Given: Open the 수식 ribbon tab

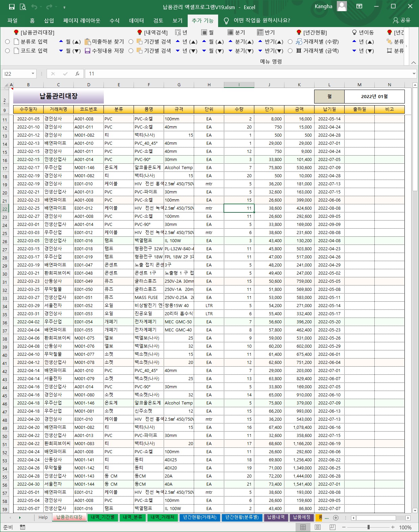Looking at the screenshot, I should (115, 21).
